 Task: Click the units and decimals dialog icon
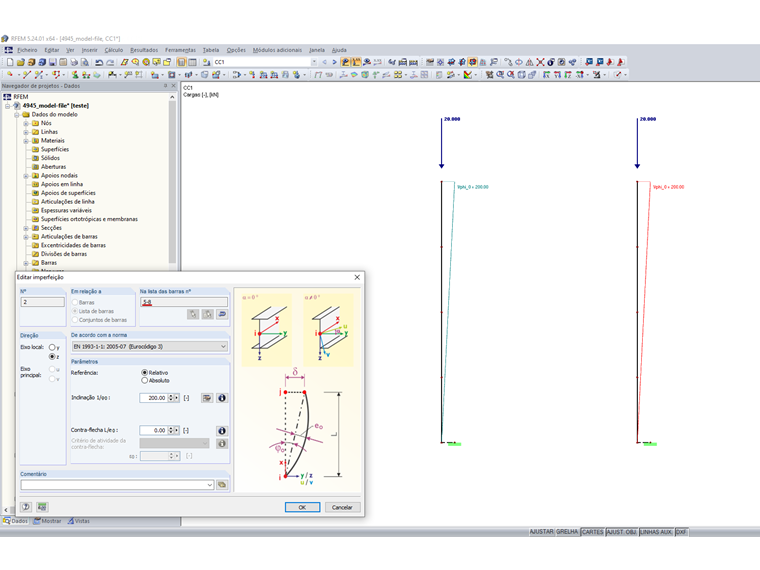click(x=42, y=507)
